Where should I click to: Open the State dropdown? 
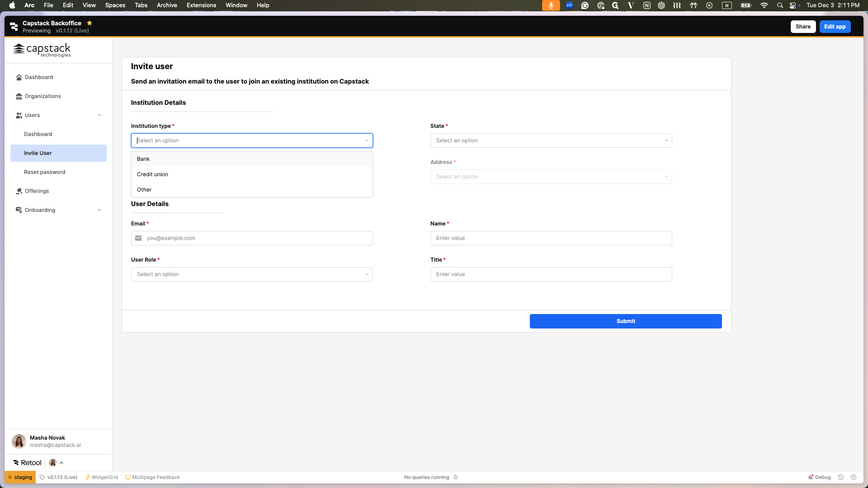551,141
